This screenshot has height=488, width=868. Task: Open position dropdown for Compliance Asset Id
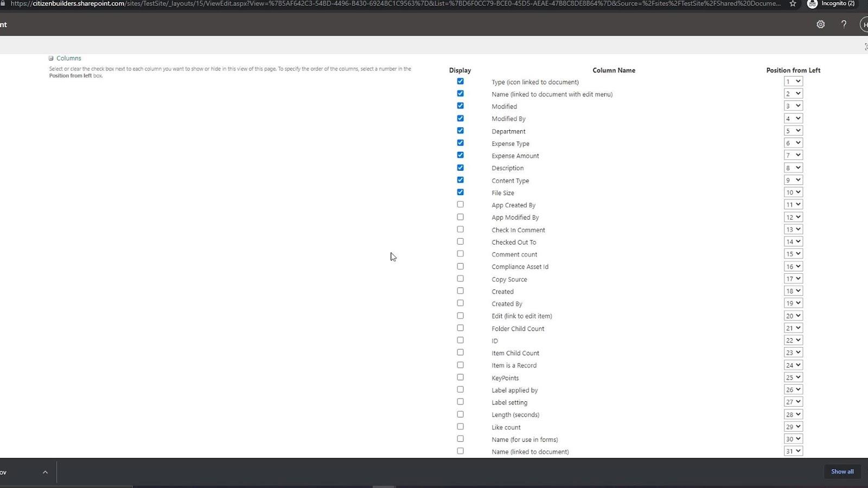(793, 266)
